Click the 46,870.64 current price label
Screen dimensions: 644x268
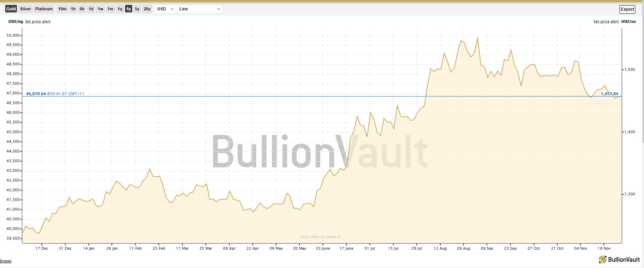[x=36, y=94]
